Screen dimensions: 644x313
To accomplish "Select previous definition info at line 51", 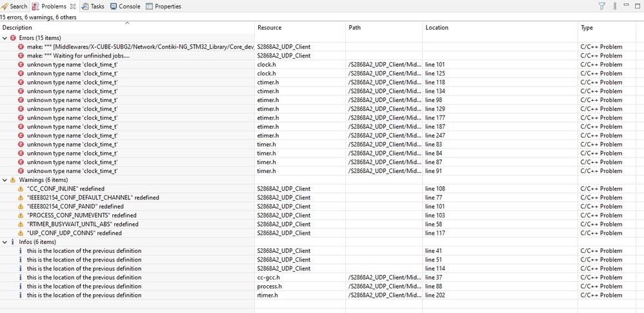I will (84, 259).
